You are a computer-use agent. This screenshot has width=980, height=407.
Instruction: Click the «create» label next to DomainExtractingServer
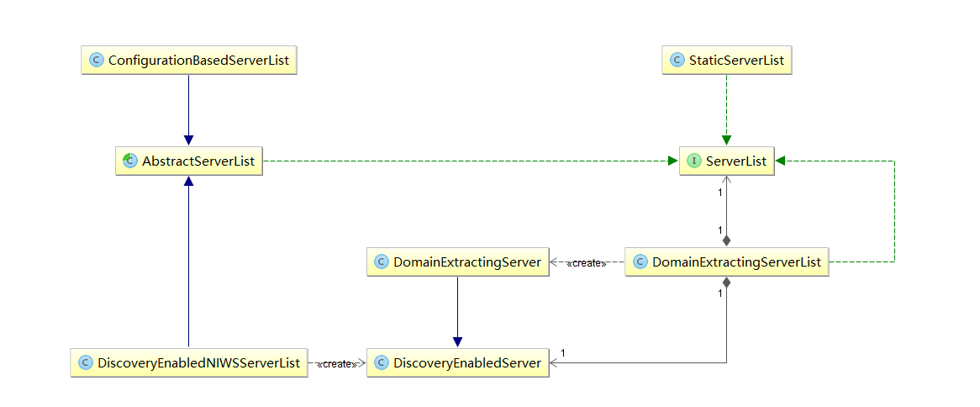click(587, 264)
